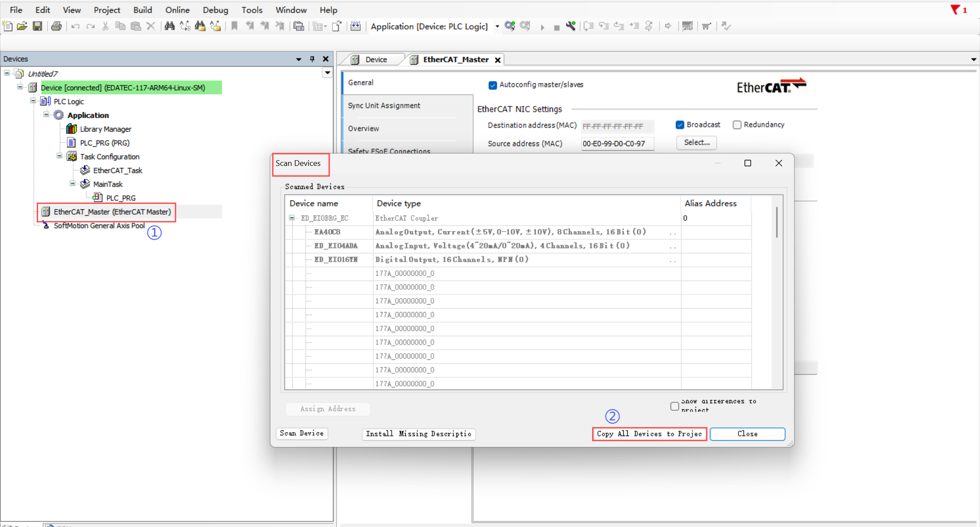Pin the Devices panel with pushpin
The width and height of the screenshot is (980, 527).
click(x=312, y=59)
